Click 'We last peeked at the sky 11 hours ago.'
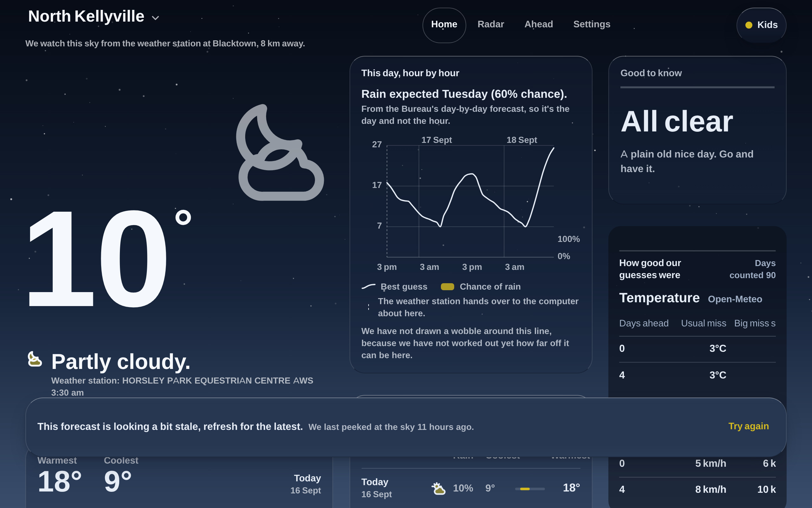Image resolution: width=812 pixels, height=508 pixels. (391, 427)
